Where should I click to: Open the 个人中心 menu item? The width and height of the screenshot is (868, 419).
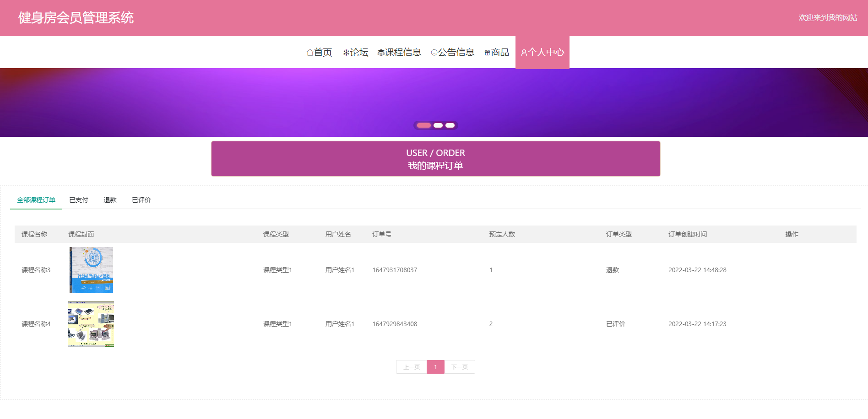point(542,53)
